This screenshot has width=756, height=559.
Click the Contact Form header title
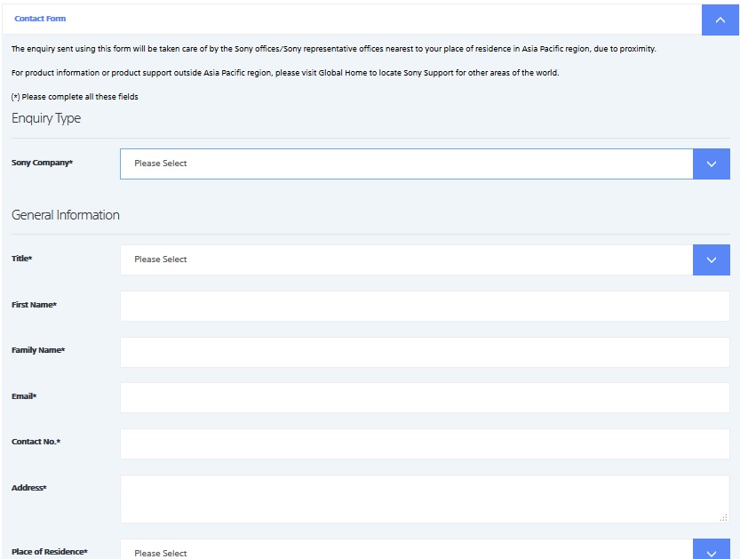pyautogui.click(x=40, y=19)
